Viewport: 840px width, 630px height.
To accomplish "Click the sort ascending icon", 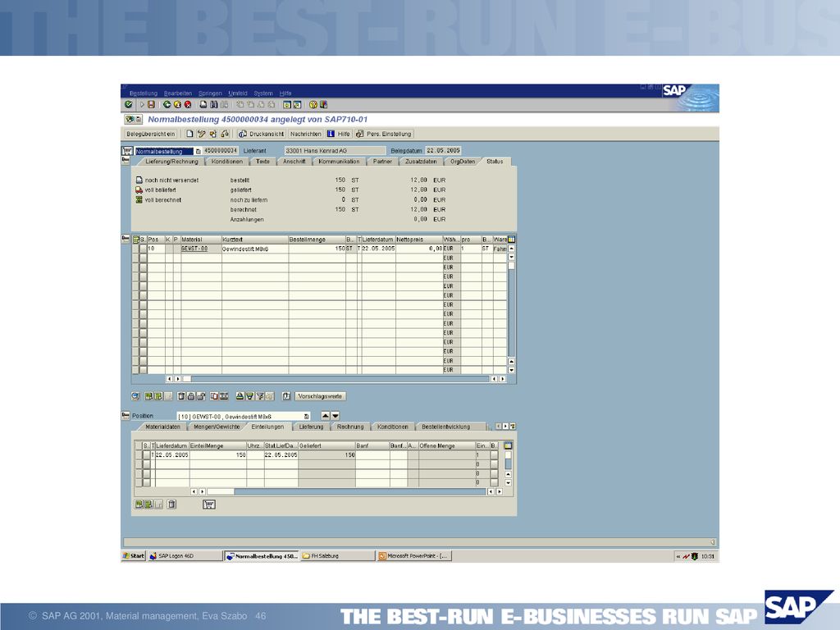I will point(240,396).
